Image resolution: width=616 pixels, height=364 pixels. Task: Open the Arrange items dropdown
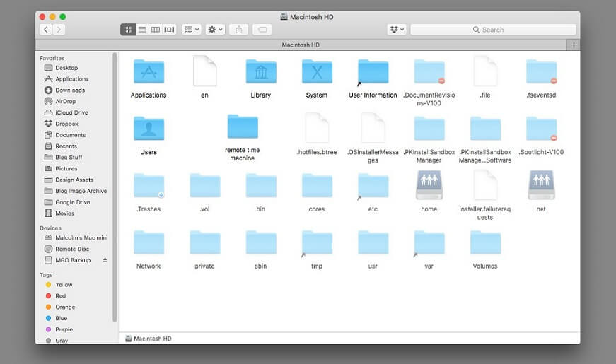(x=191, y=30)
